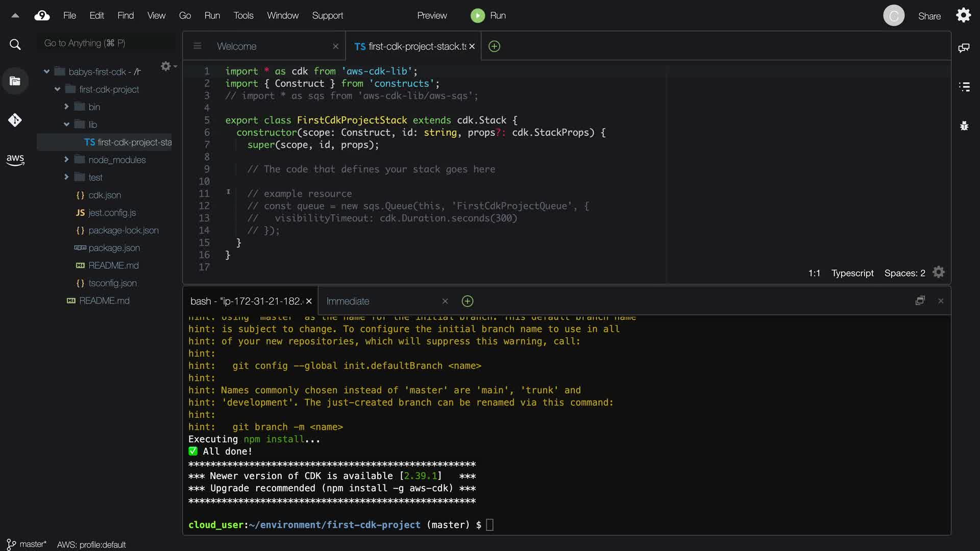Switch to the Immediate tab
This screenshot has height=551, width=980.
(x=348, y=301)
